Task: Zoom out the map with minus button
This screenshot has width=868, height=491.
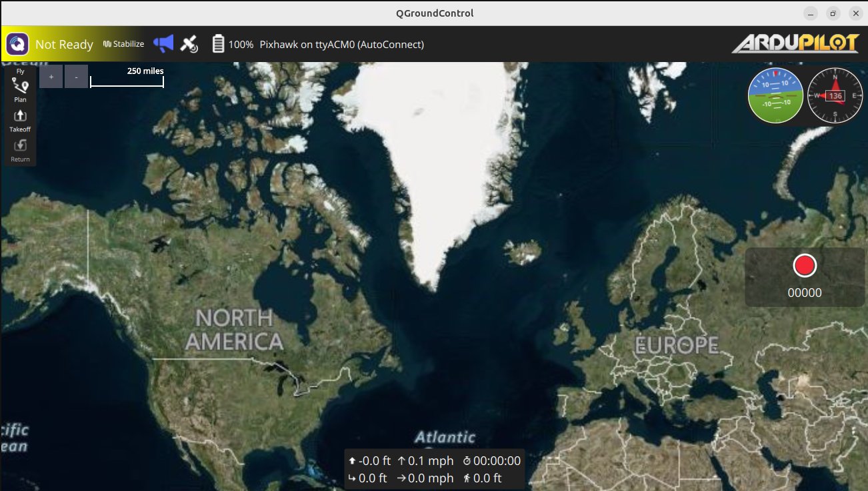Action: point(76,77)
